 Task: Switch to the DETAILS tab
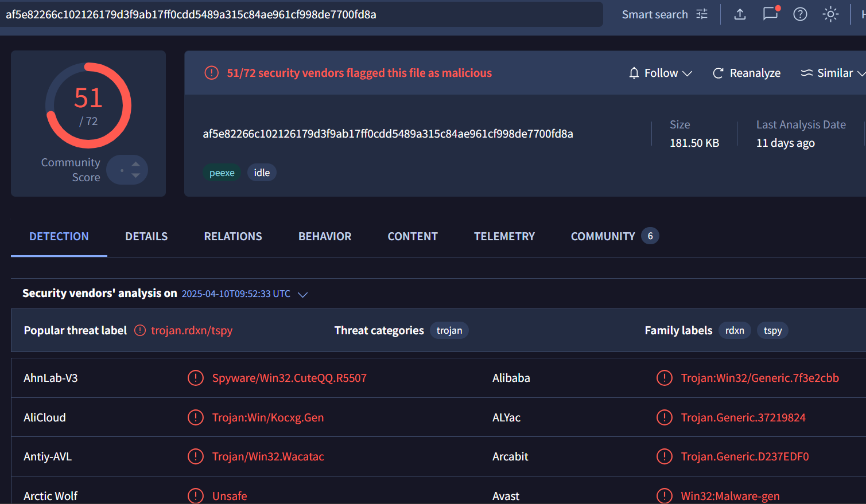pyautogui.click(x=146, y=236)
